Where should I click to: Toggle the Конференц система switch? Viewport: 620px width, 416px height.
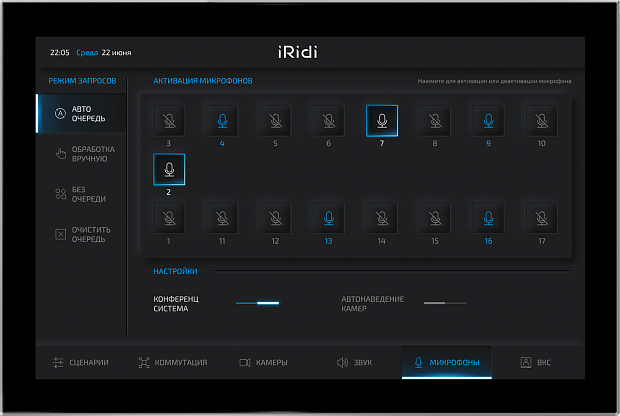257,302
